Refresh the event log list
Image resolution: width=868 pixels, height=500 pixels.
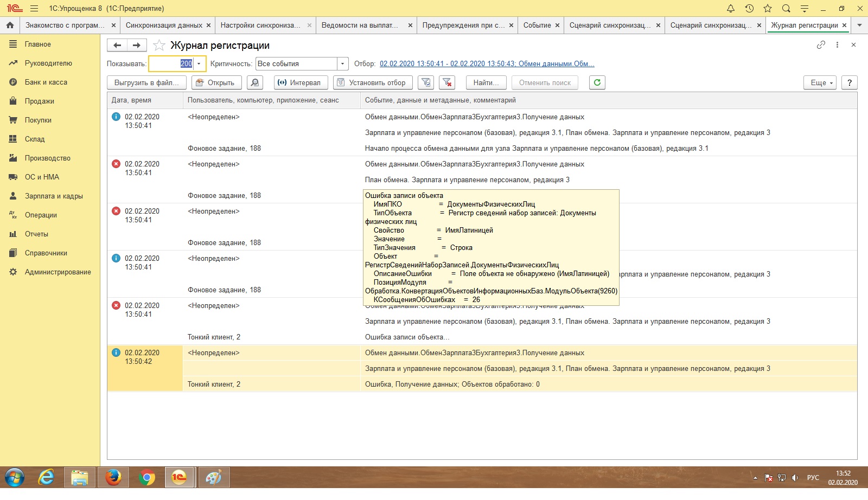coord(597,82)
